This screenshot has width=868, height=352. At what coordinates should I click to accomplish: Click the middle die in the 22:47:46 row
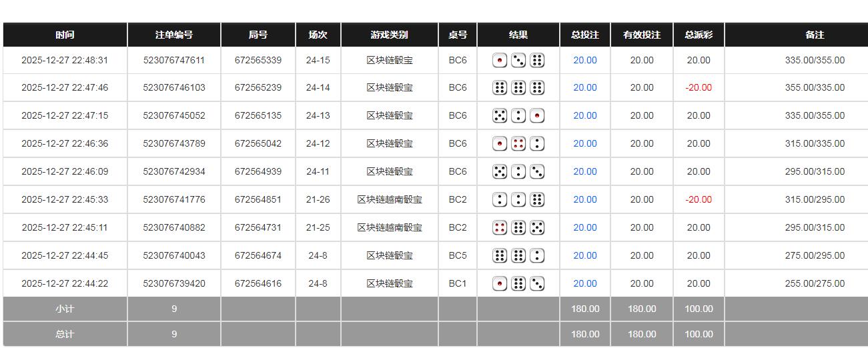click(518, 88)
